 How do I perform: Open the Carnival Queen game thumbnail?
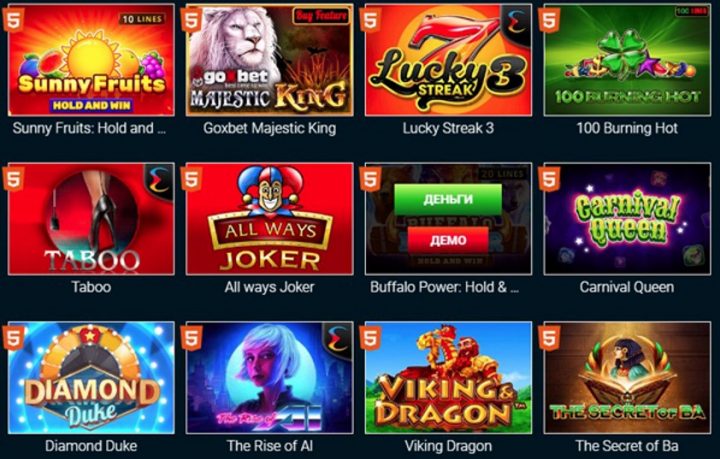point(627,219)
